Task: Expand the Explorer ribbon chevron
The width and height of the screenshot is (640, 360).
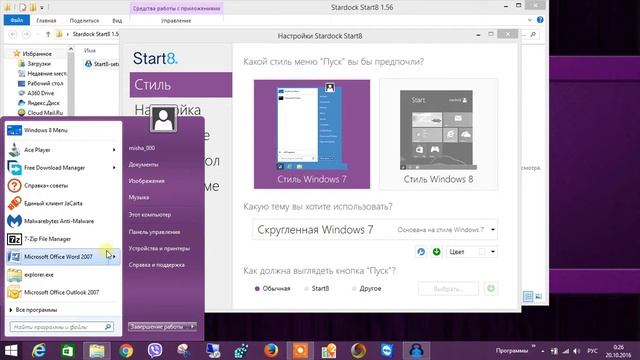Action: [x=529, y=20]
